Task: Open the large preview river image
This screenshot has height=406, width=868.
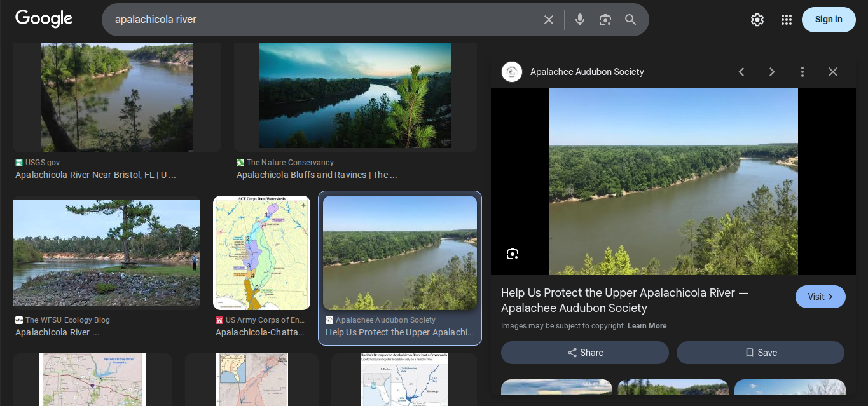Action: (x=673, y=182)
